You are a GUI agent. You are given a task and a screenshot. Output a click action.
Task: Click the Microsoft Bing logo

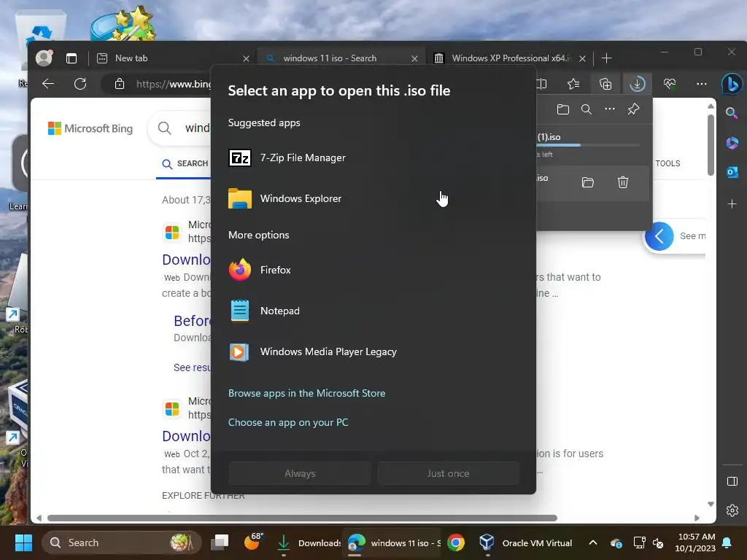[x=90, y=128]
